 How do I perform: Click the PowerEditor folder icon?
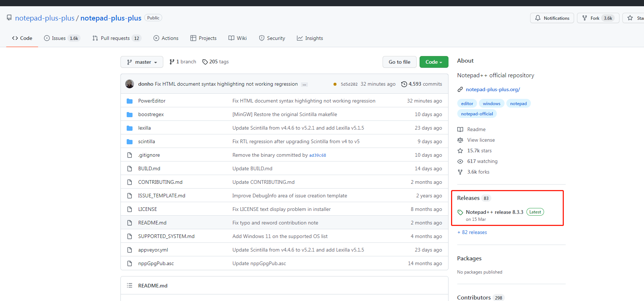[130, 101]
